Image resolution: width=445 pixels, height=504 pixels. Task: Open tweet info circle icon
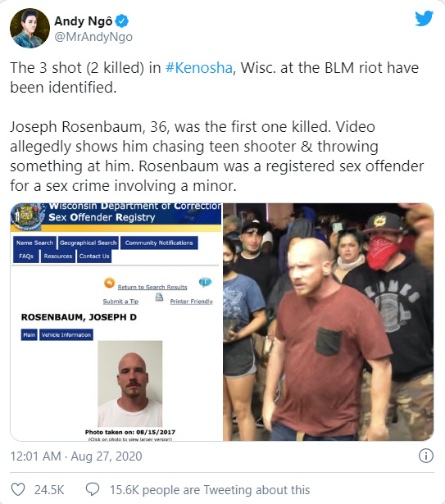pos(426,456)
